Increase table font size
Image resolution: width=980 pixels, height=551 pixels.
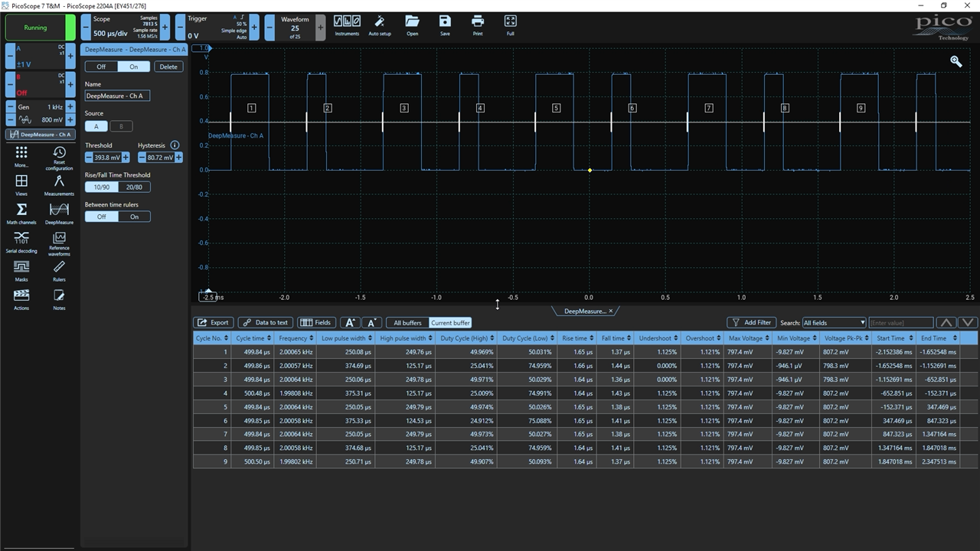[x=350, y=322]
